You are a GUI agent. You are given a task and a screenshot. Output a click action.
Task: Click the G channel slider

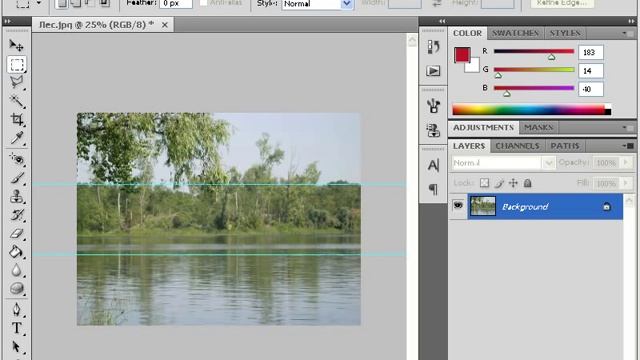[x=534, y=70]
